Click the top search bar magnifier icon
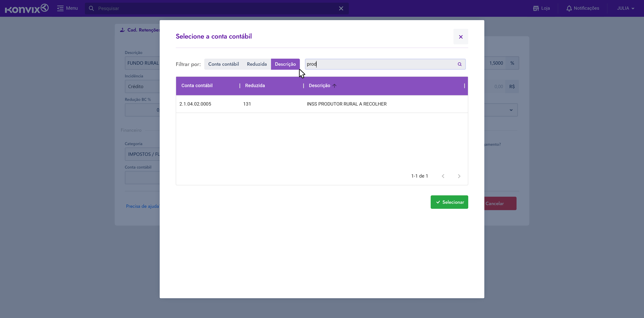 (x=91, y=8)
